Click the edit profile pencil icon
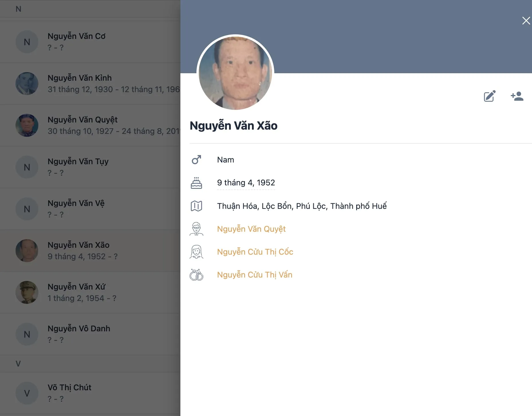 point(489,96)
